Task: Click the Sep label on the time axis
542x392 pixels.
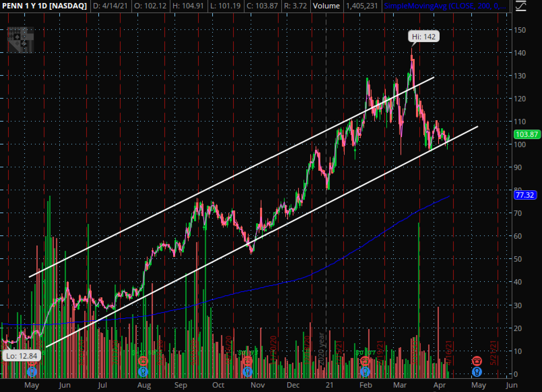Action: 181,385
